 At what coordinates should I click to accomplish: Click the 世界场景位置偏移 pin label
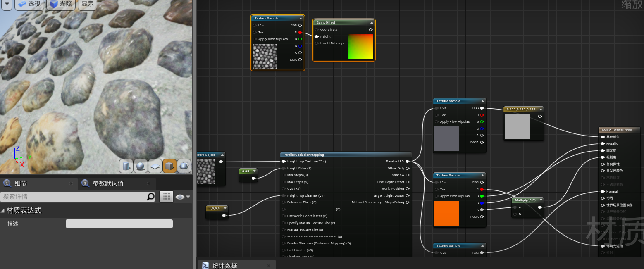[619, 205]
